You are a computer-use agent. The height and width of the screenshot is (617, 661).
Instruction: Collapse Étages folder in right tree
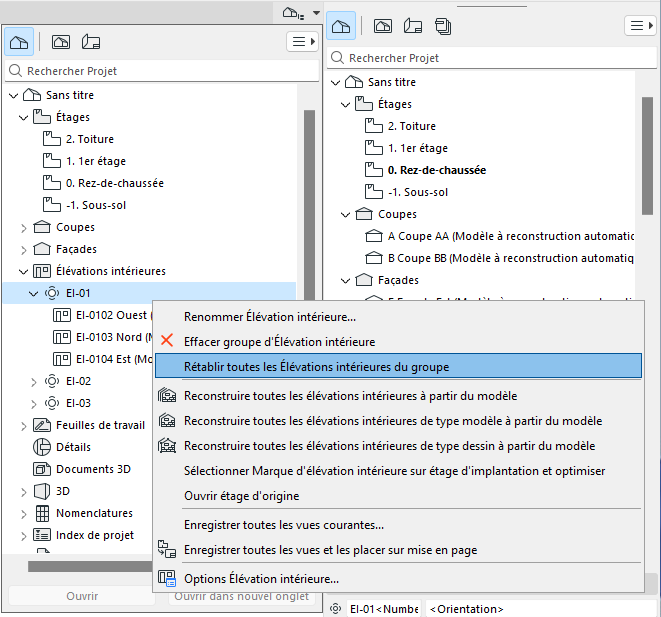346,105
